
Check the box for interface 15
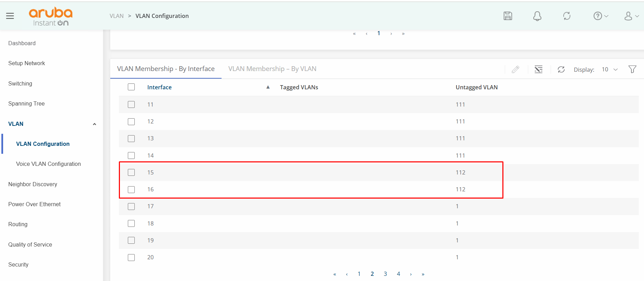coord(131,172)
